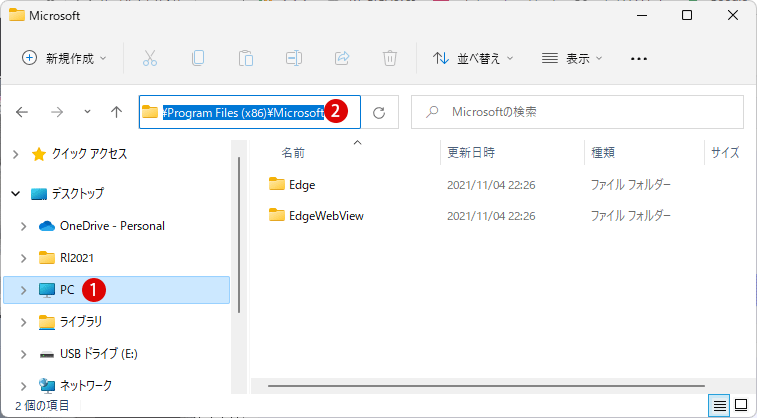Click the Cut scissors icon
Screen dimensions: 757x418
150,58
